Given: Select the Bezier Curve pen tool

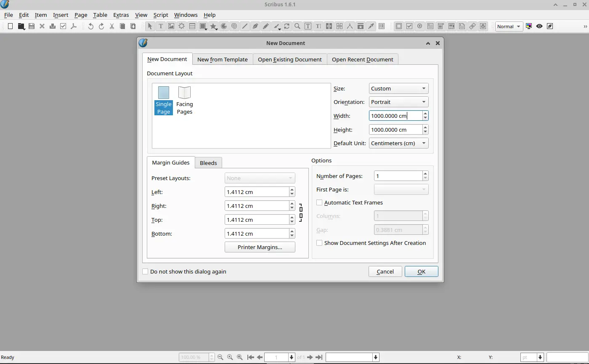Looking at the screenshot, I should (x=255, y=26).
